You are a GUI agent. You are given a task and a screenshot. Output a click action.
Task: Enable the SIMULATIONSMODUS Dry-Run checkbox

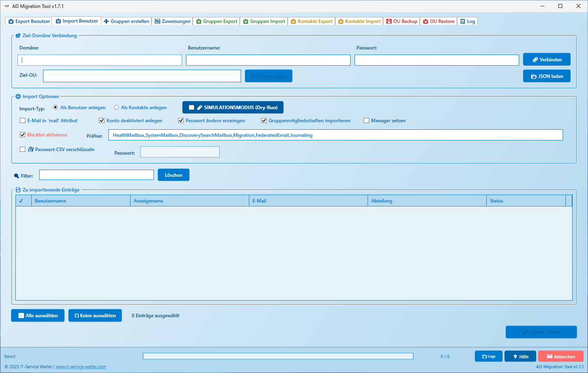(192, 108)
